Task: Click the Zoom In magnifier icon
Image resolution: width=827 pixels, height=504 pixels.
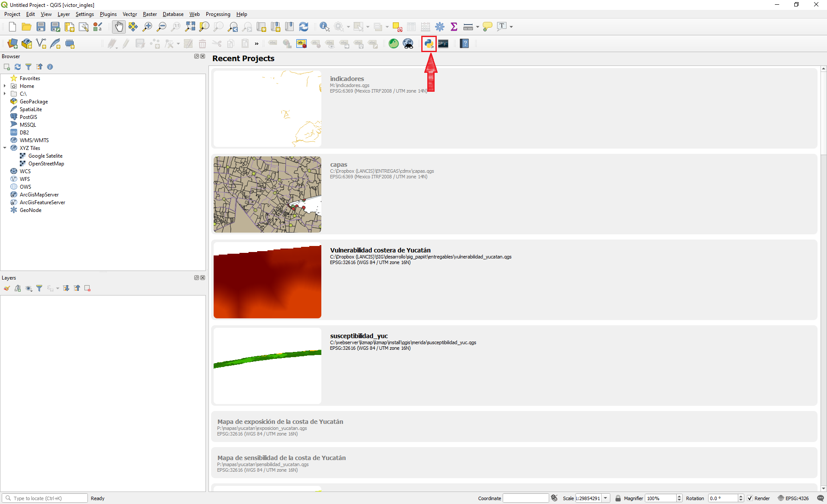Action: coord(147,27)
